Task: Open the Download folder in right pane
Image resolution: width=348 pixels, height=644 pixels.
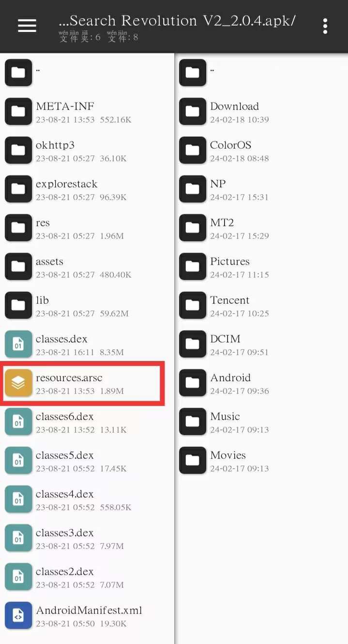Action: (x=261, y=111)
